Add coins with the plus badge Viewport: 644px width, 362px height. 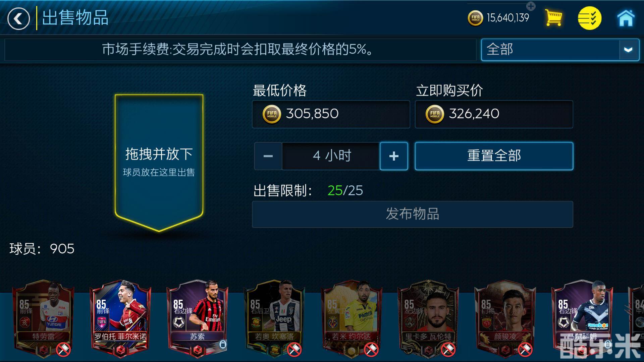[531, 6]
